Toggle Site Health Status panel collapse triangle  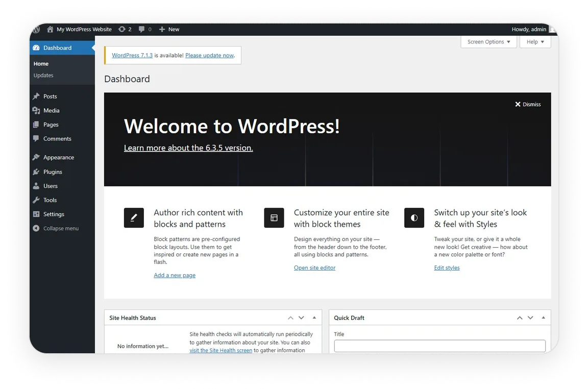(x=314, y=318)
